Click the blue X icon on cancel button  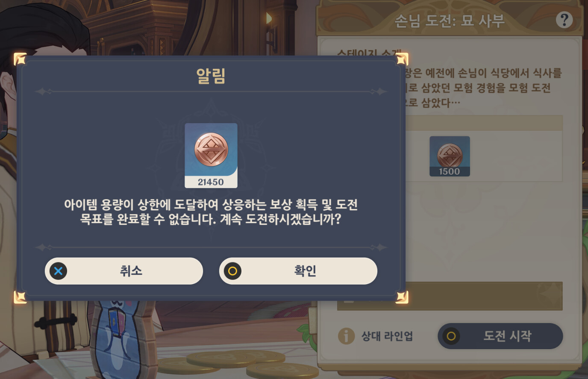coord(58,271)
